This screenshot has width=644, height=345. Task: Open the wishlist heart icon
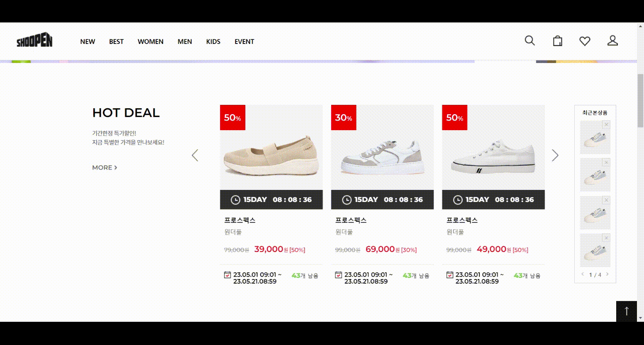click(585, 41)
